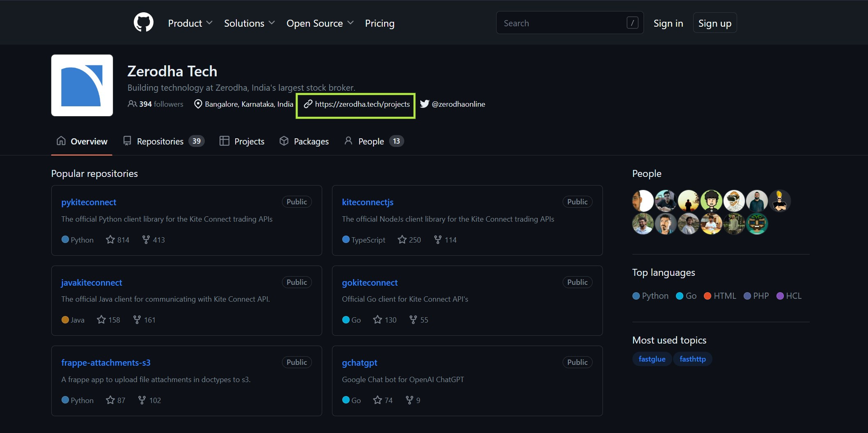This screenshot has height=433, width=868.
Task: Click the Johnny Bravo cartoon member avatar
Action: coord(779,201)
